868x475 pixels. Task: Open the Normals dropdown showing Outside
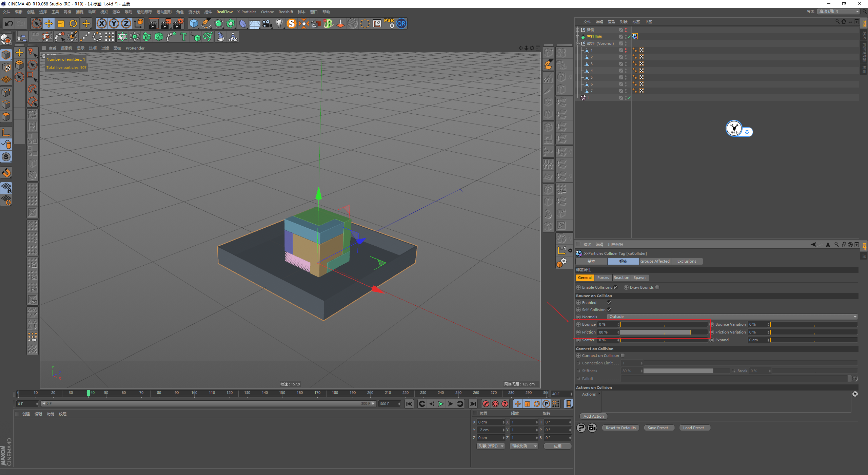pos(732,317)
